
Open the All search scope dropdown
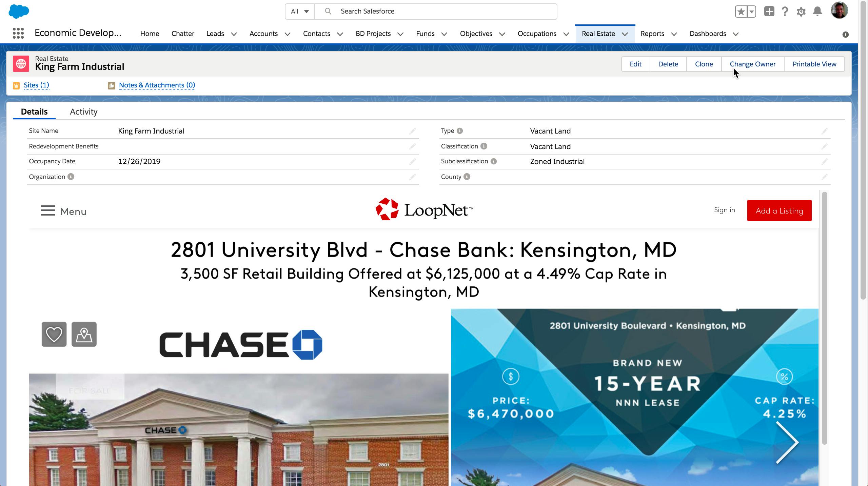point(300,12)
